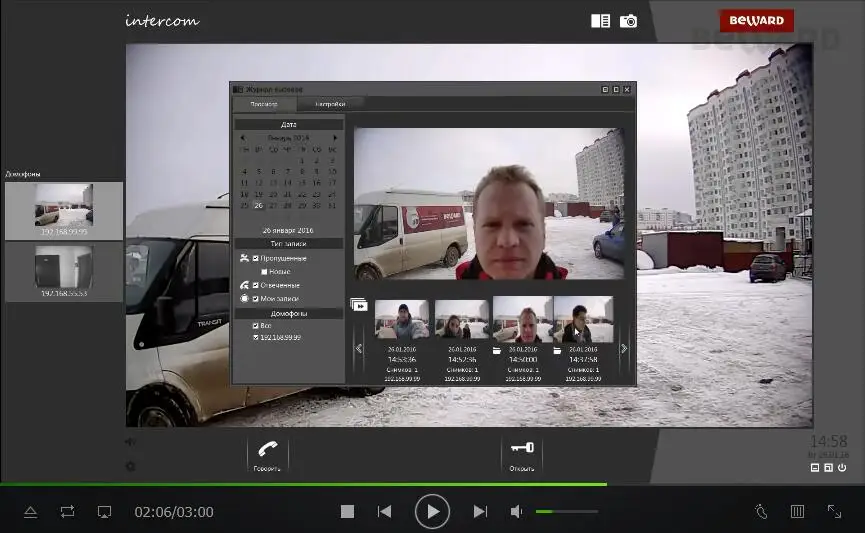865x533 pixels.
Task: Open the 14:37:58 record thumbnail
Action: (x=583, y=319)
